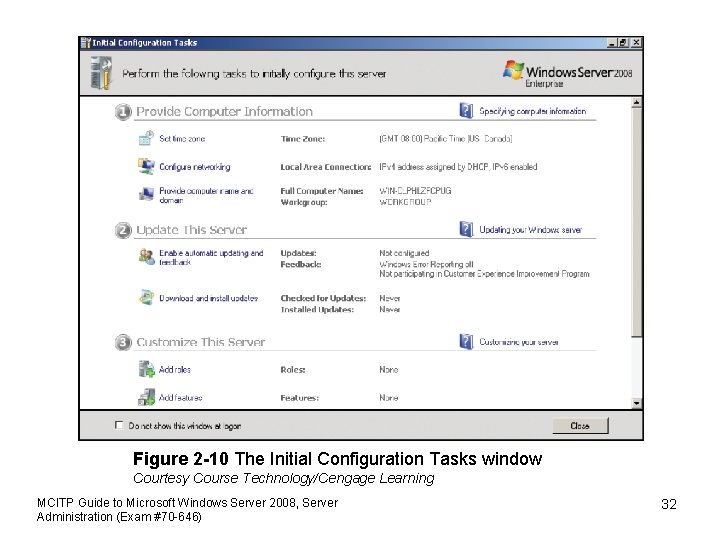Screen dimensions: 720x540
Task: Click the Time Zone value text
Action: [445, 139]
